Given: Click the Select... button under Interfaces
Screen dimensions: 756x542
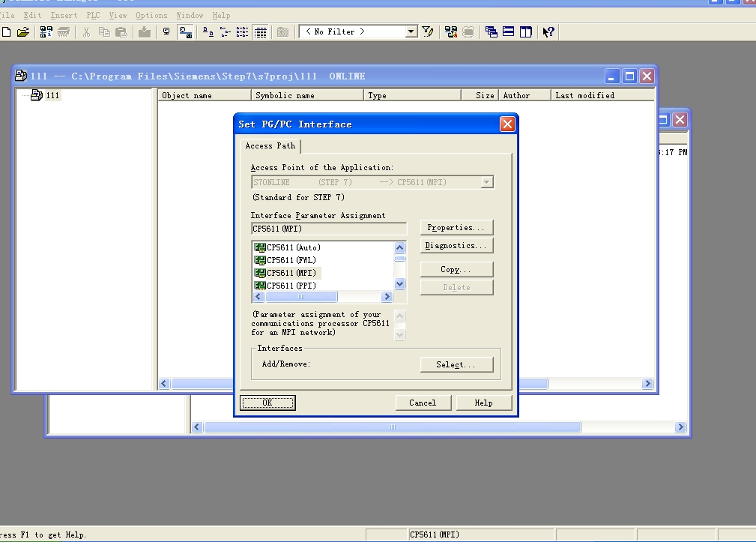Looking at the screenshot, I should coord(456,364).
